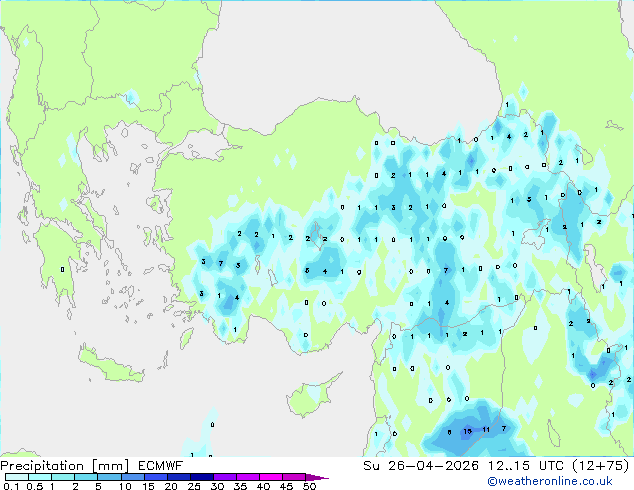Click the 'Precipitation [mm]' title text
The image size is (634, 490).
(x=65, y=466)
